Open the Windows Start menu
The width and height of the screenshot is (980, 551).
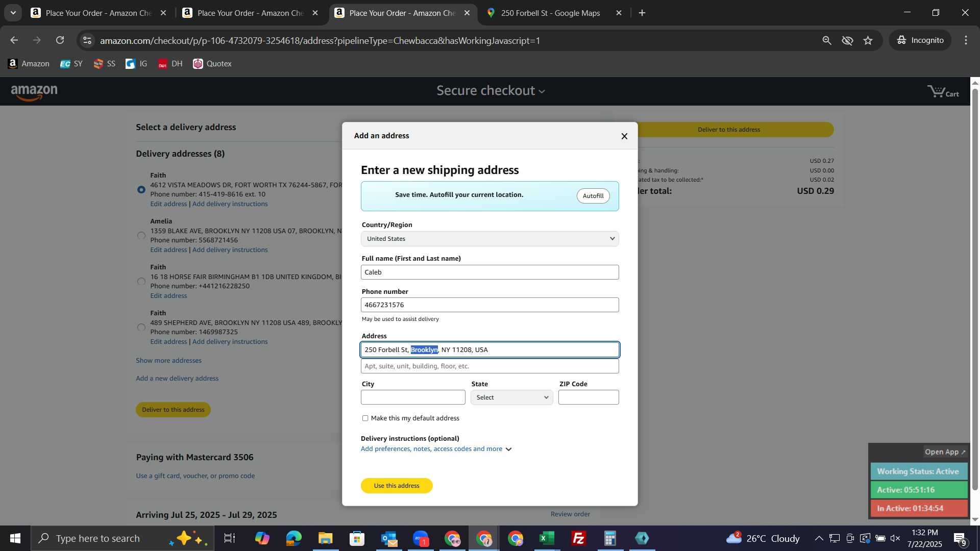(15, 538)
